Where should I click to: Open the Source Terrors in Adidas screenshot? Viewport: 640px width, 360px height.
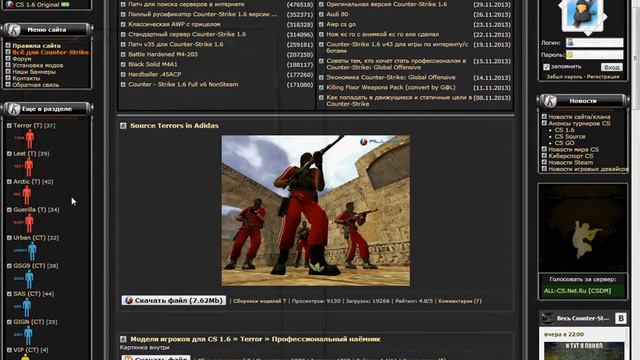[x=316, y=211]
